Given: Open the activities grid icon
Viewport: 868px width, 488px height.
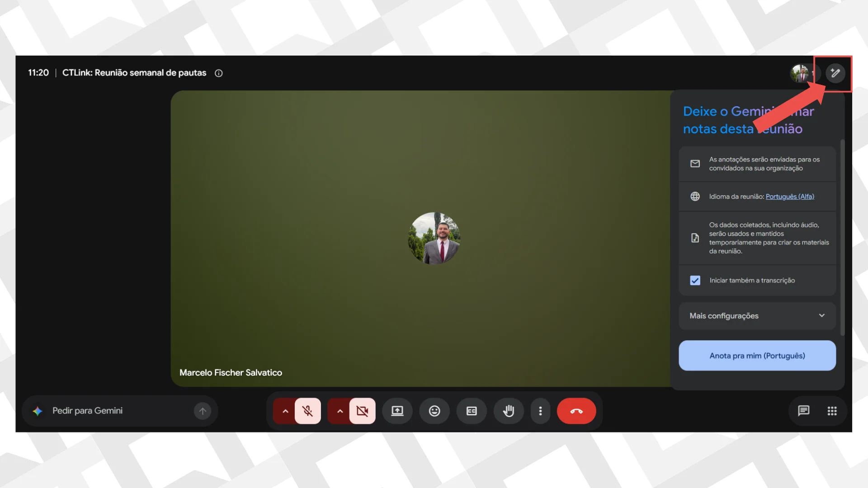Looking at the screenshot, I should 832,411.
